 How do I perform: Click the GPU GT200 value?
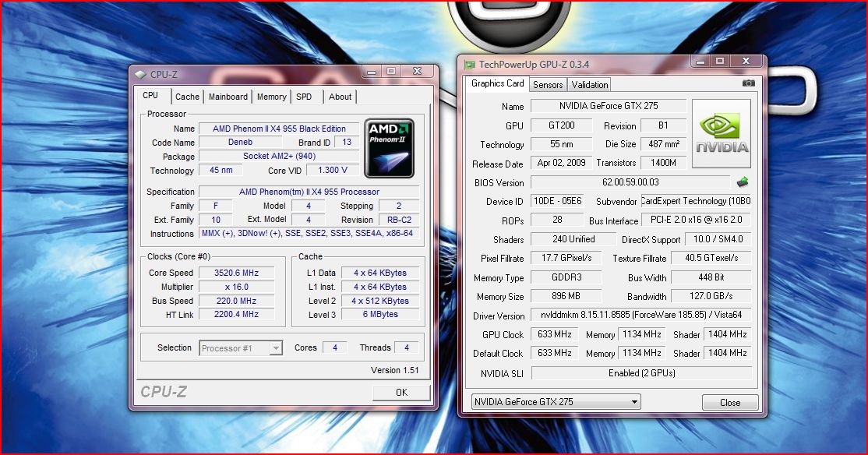(561, 125)
